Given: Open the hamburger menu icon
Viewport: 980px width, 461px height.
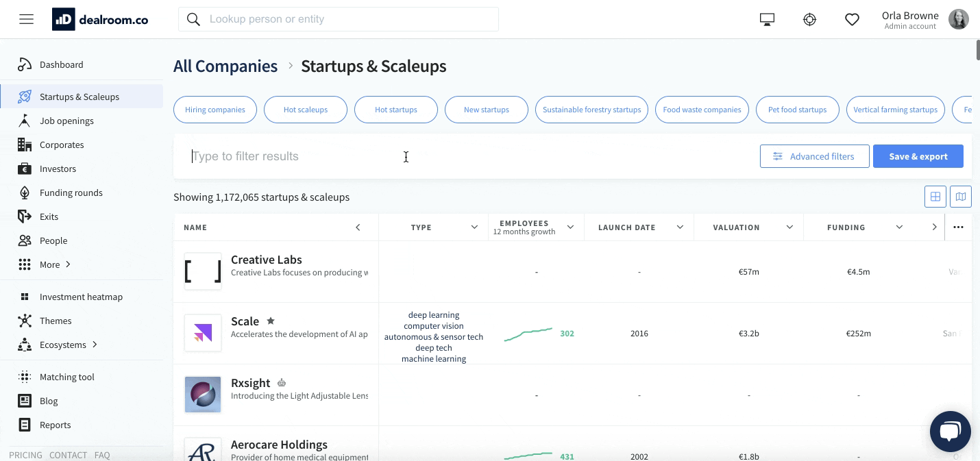Looking at the screenshot, I should coord(26,19).
